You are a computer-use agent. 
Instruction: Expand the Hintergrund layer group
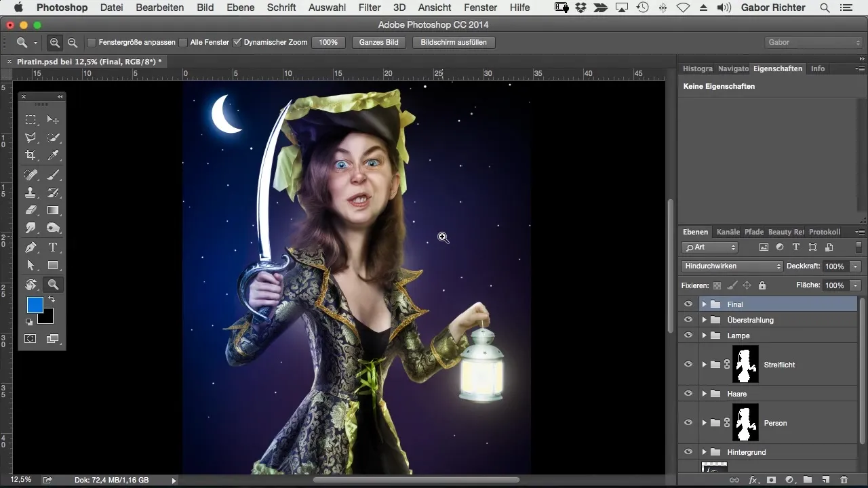click(704, 452)
